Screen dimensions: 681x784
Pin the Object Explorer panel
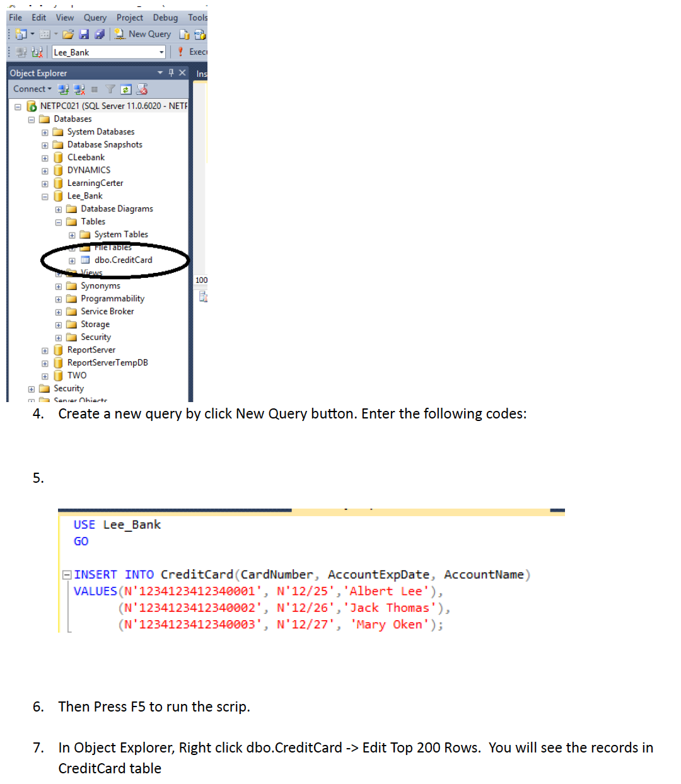pos(170,72)
